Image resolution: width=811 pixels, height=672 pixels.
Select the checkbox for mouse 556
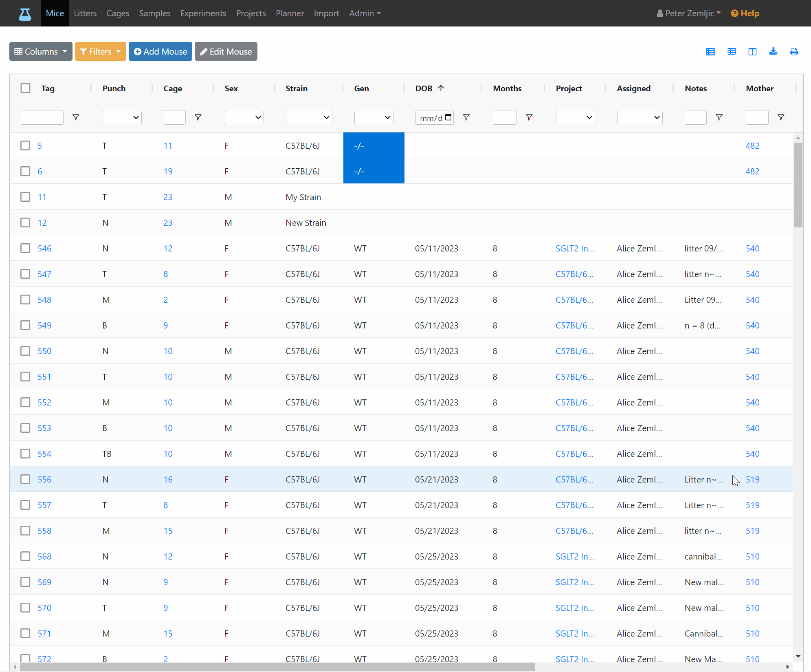tap(26, 479)
